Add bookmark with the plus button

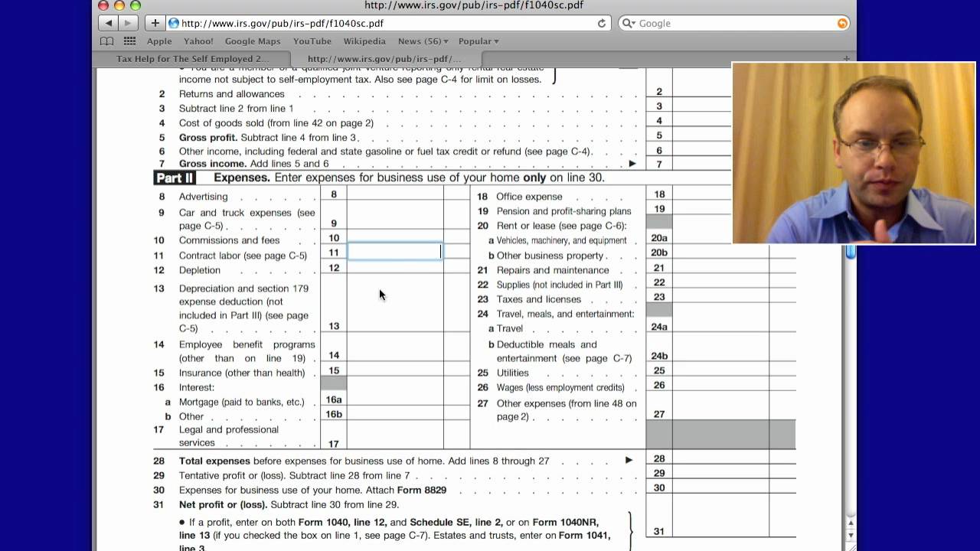coord(155,23)
